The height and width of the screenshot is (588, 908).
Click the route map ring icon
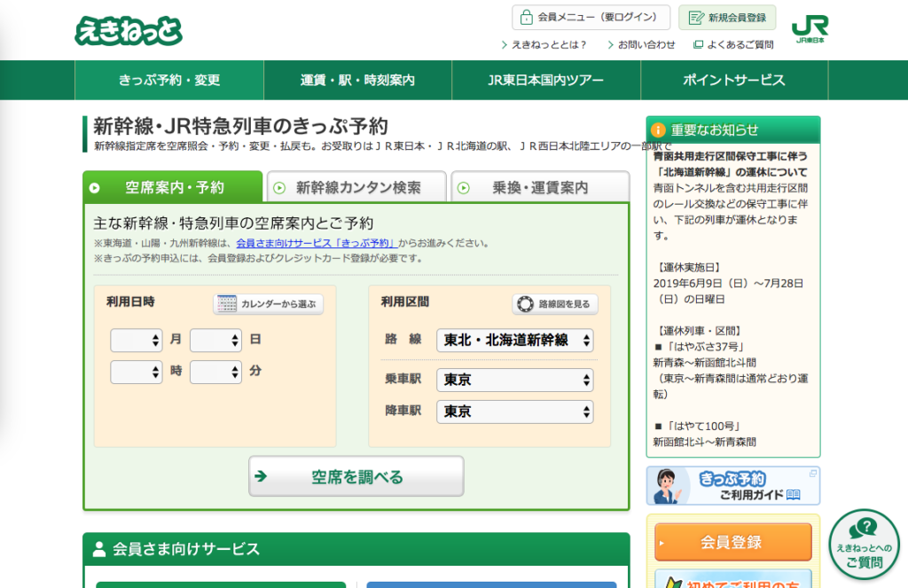[x=525, y=304]
